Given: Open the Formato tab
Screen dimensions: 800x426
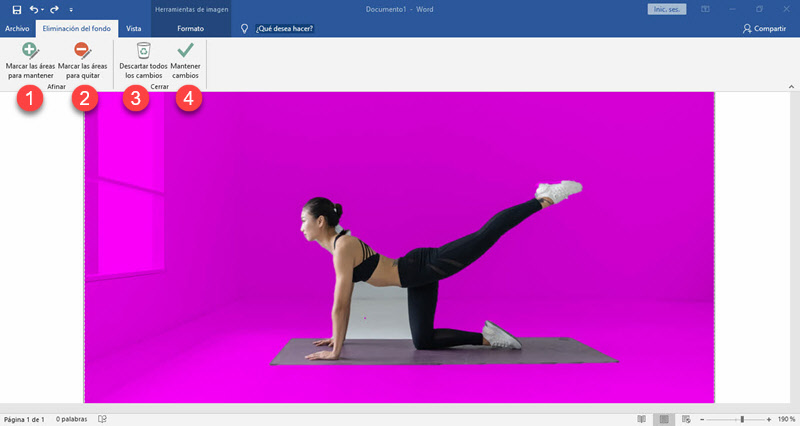Looking at the screenshot, I should 190,29.
